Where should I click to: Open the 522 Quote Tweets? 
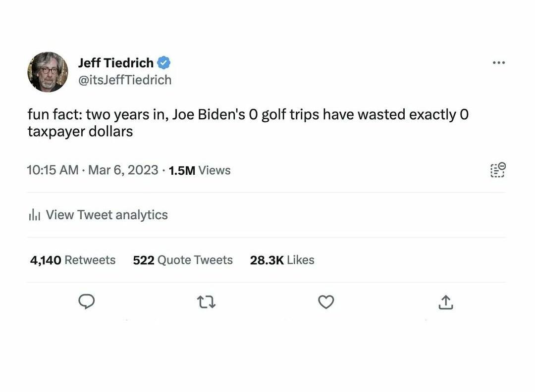pyautogui.click(x=182, y=259)
